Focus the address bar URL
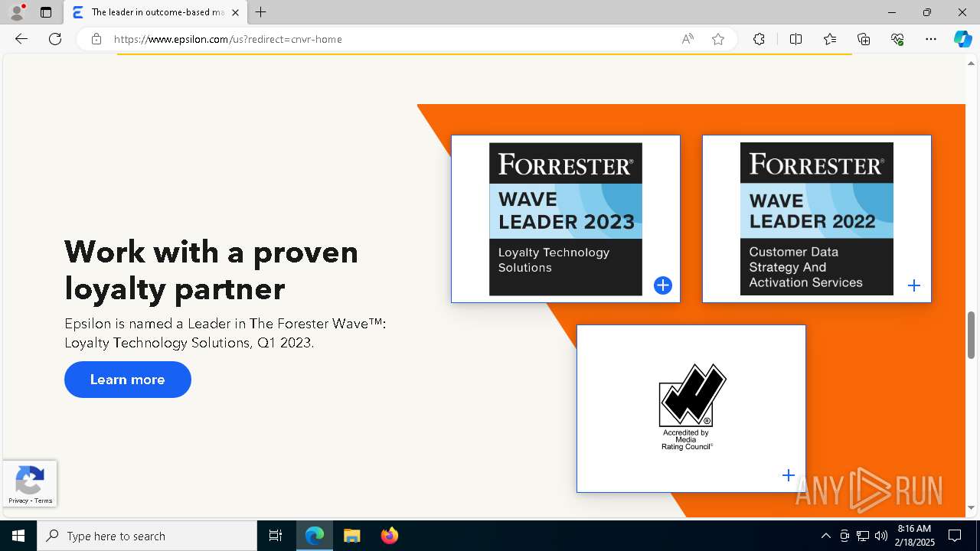 coord(228,39)
